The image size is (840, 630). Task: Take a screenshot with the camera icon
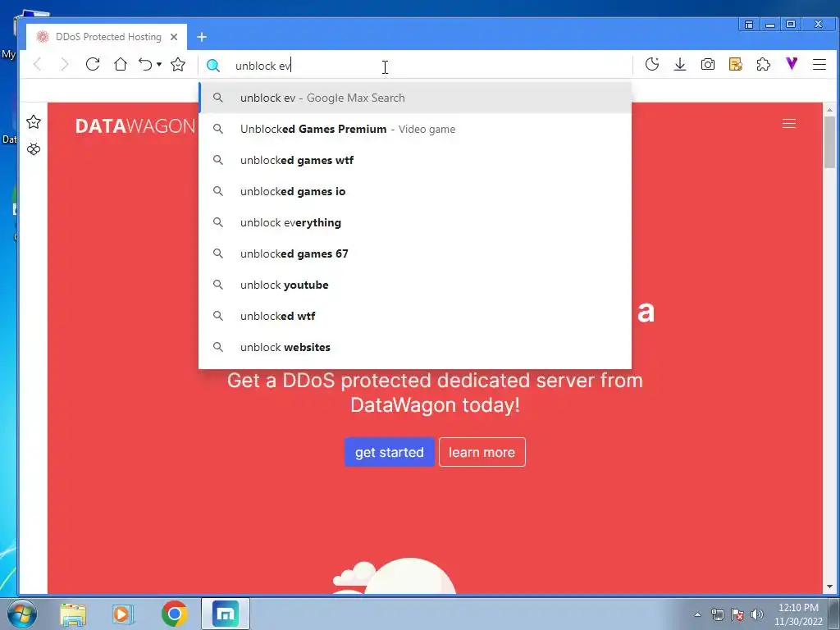click(x=708, y=64)
